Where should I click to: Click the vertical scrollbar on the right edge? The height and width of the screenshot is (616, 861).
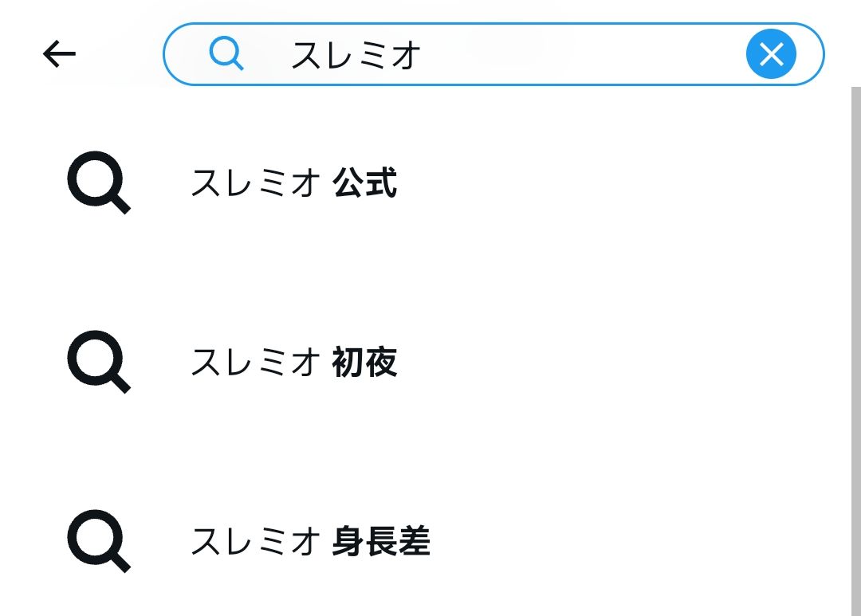pyautogui.click(x=855, y=351)
